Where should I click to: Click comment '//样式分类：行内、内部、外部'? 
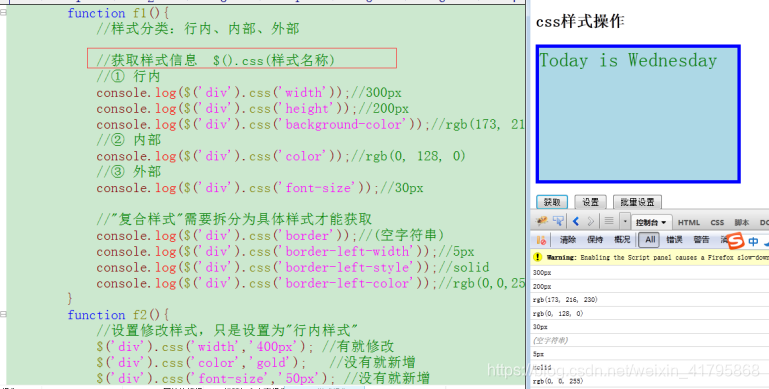click(198, 29)
